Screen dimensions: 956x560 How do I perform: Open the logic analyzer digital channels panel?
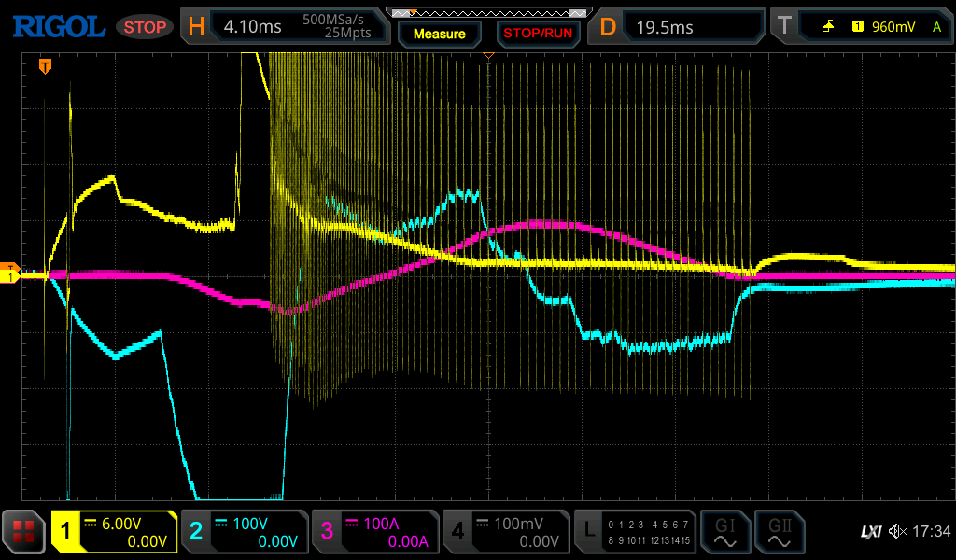(636, 532)
